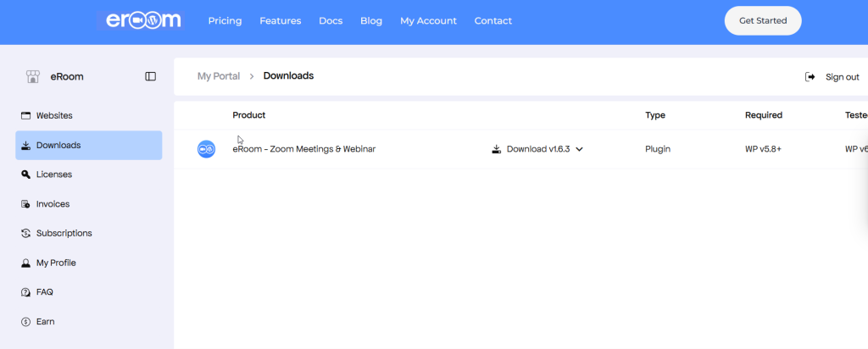This screenshot has height=349, width=868.
Task: Collapse sidebar using the panel toggle icon
Action: tap(151, 76)
